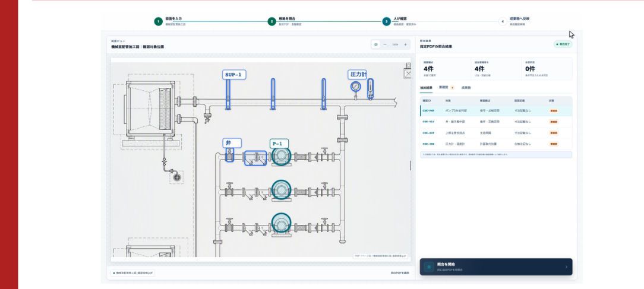Click the pipe support under SUP-1 label
This screenshot has width=644, height=289.
click(228, 94)
